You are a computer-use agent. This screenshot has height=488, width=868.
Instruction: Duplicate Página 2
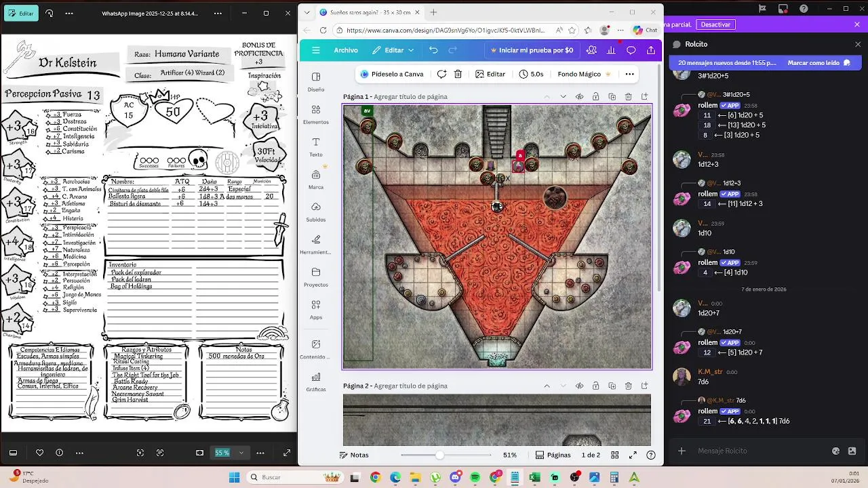coord(612,386)
